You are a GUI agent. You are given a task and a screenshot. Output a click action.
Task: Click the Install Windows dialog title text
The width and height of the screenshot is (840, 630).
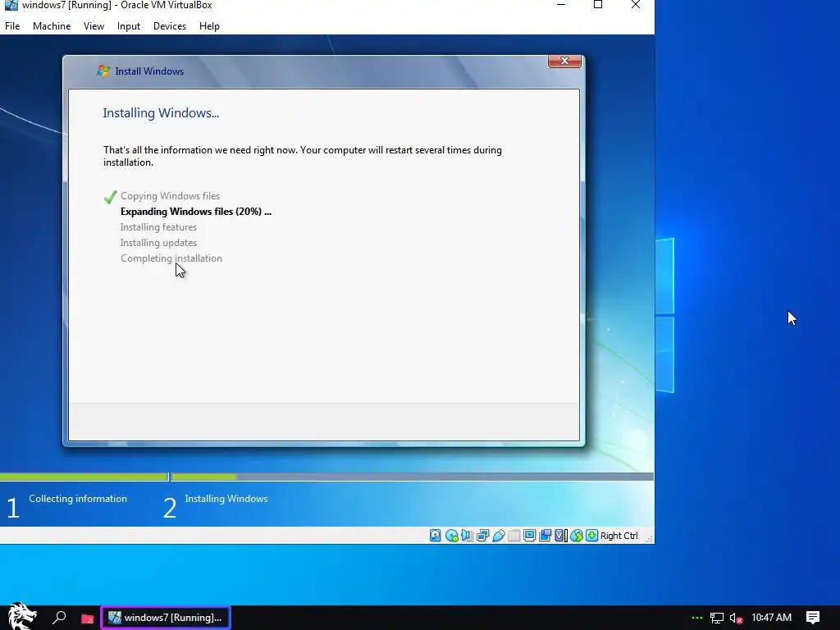149,71
